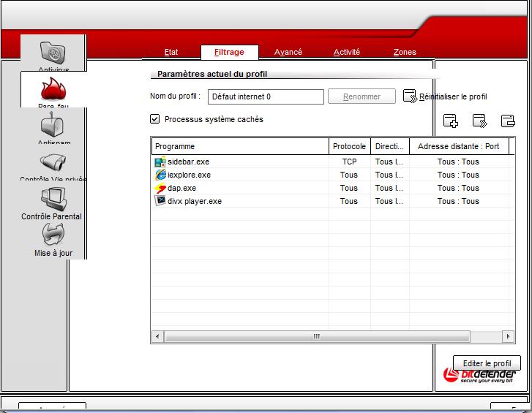The height and width of the screenshot is (413, 532).
Task: Click the horizontal scrollbar left arrow
Action: (157, 336)
